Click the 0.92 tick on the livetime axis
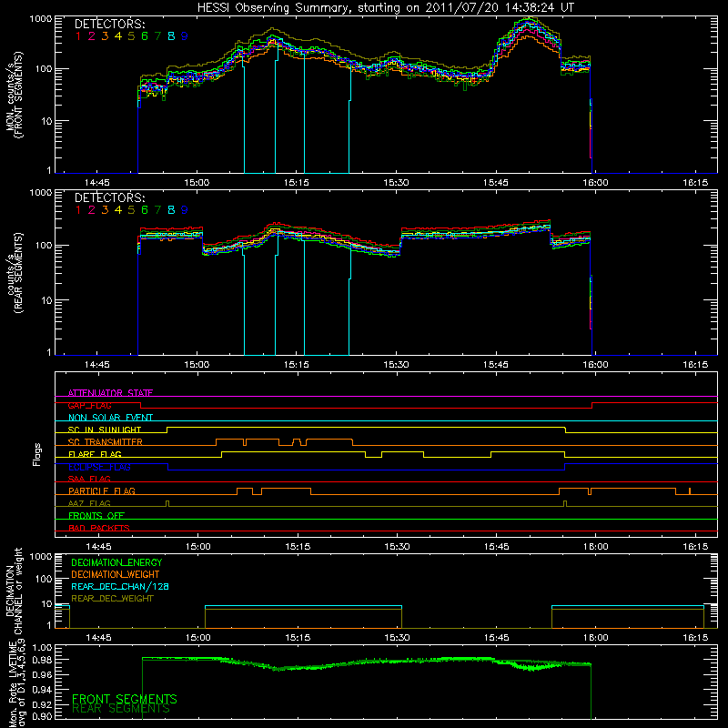This screenshot has width=728, height=728. tap(42, 703)
